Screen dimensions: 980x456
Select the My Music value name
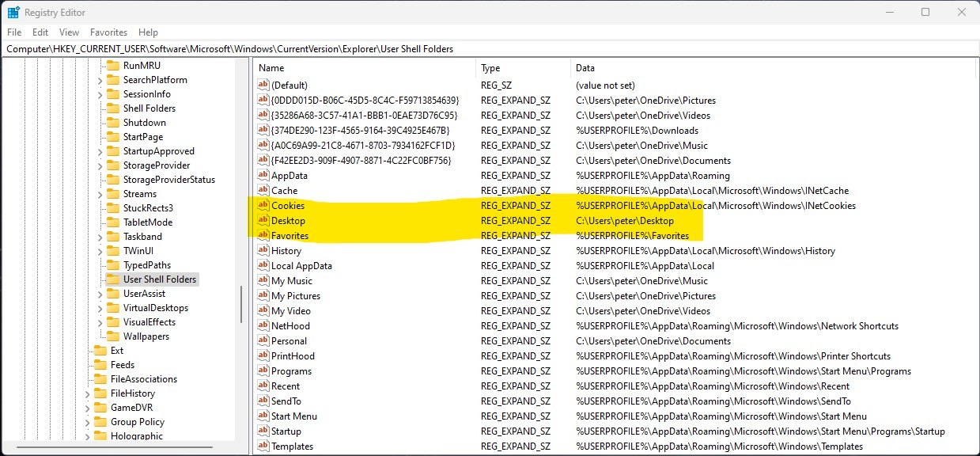[292, 281]
